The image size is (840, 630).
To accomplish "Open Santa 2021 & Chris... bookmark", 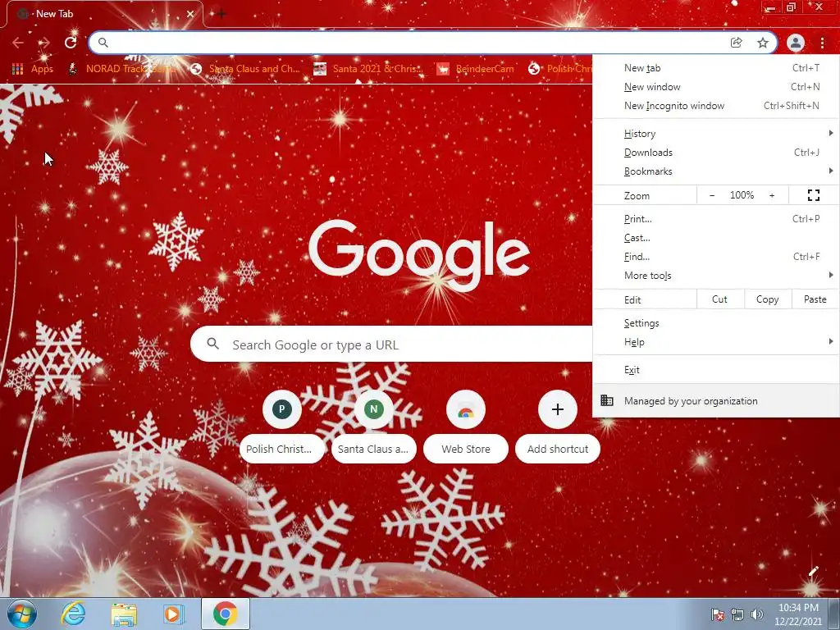I will click(368, 69).
